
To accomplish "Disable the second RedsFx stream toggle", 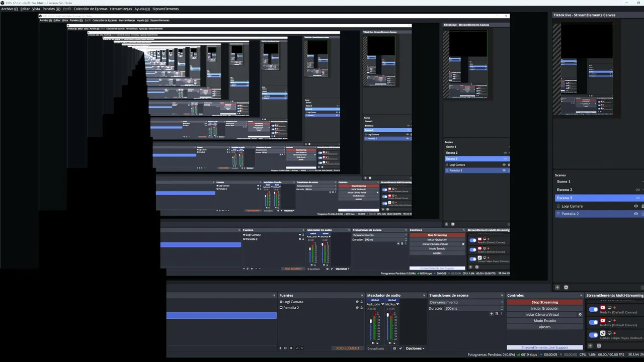I will point(594,322).
